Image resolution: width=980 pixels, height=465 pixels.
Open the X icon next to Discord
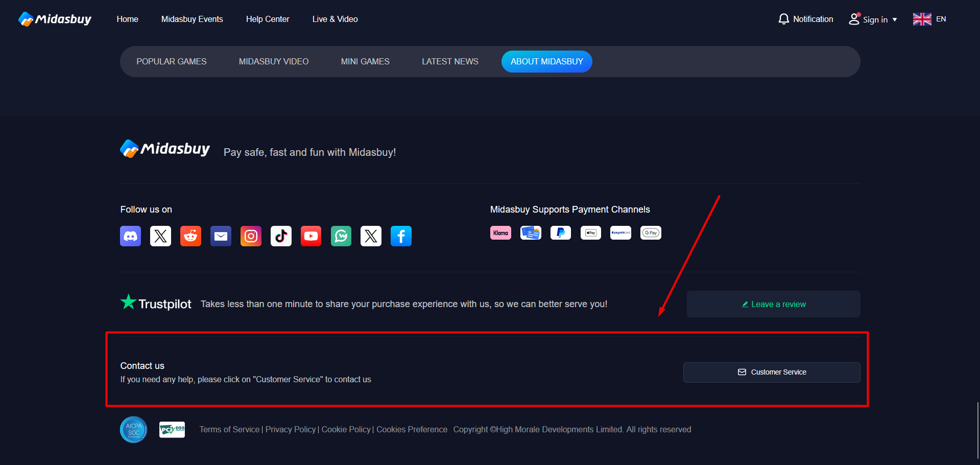(x=160, y=236)
